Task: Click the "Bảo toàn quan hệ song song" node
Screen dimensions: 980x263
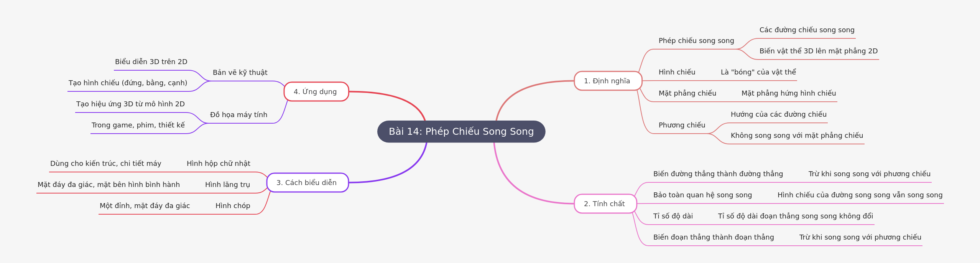Action: 702,195
